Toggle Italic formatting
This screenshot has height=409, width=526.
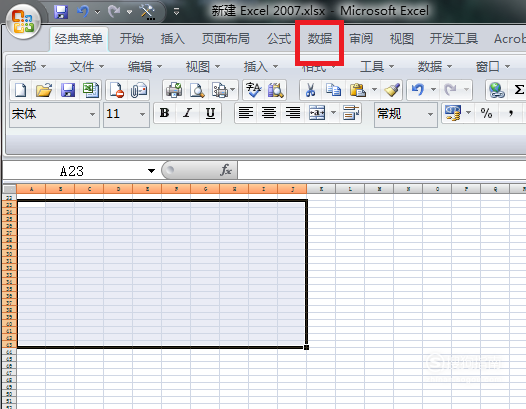pos(188,113)
